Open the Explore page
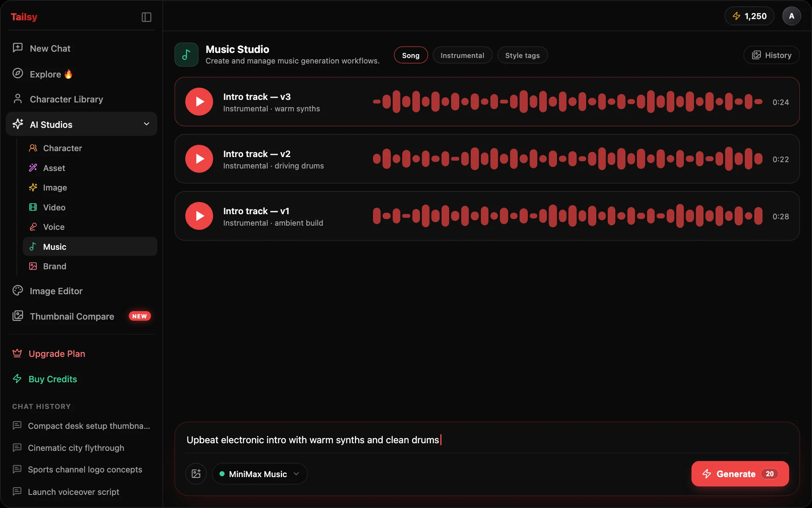This screenshot has height=508, width=812. 82,74
